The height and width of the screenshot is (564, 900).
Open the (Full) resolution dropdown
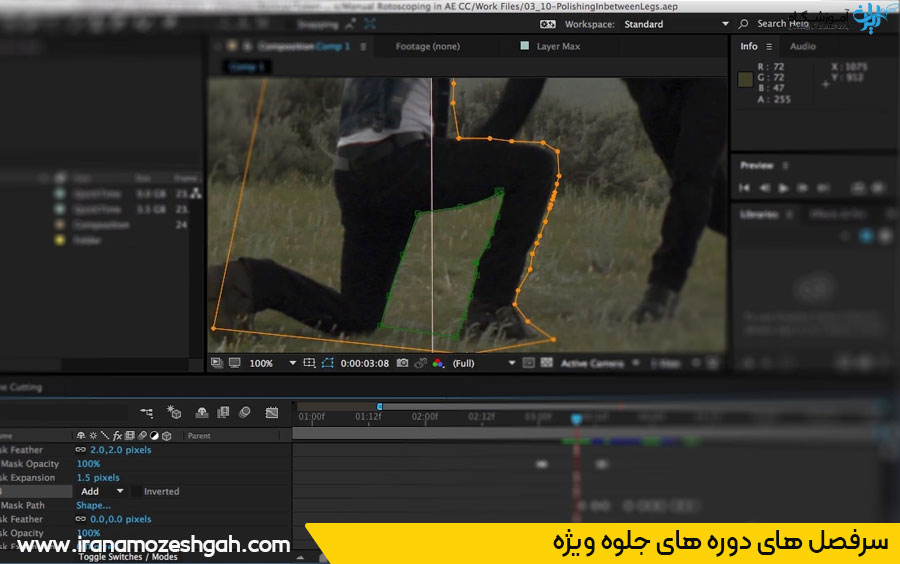483,363
